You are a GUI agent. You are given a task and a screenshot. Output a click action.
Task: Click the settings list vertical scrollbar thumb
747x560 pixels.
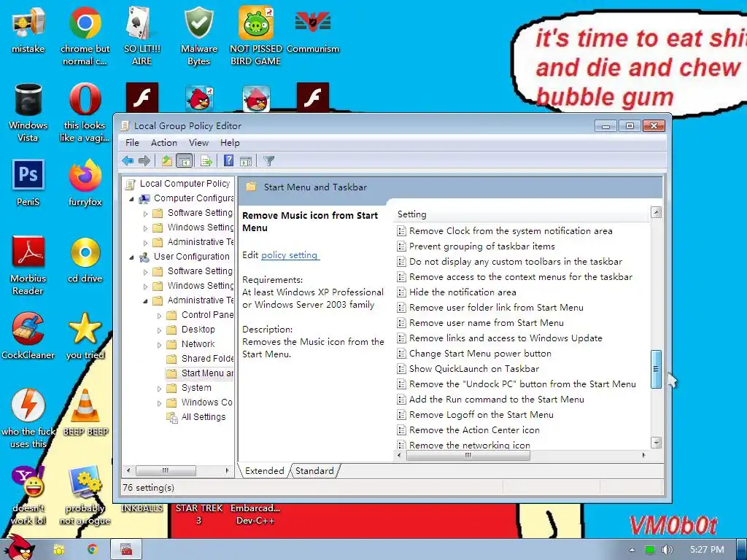click(x=656, y=369)
